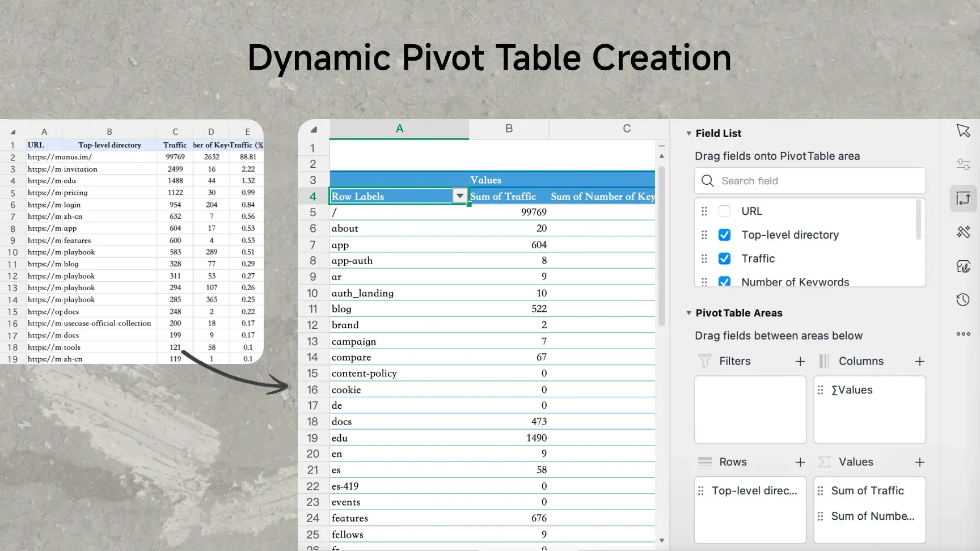Open the AI assistant icon on right sidebar

(963, 266)
